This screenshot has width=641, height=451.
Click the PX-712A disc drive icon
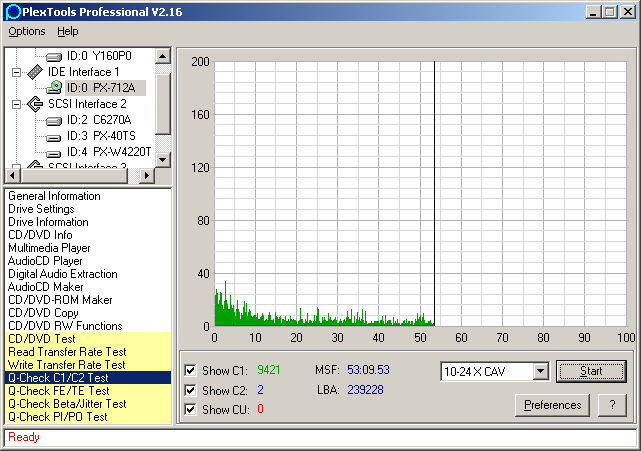(x=54, y=88)
